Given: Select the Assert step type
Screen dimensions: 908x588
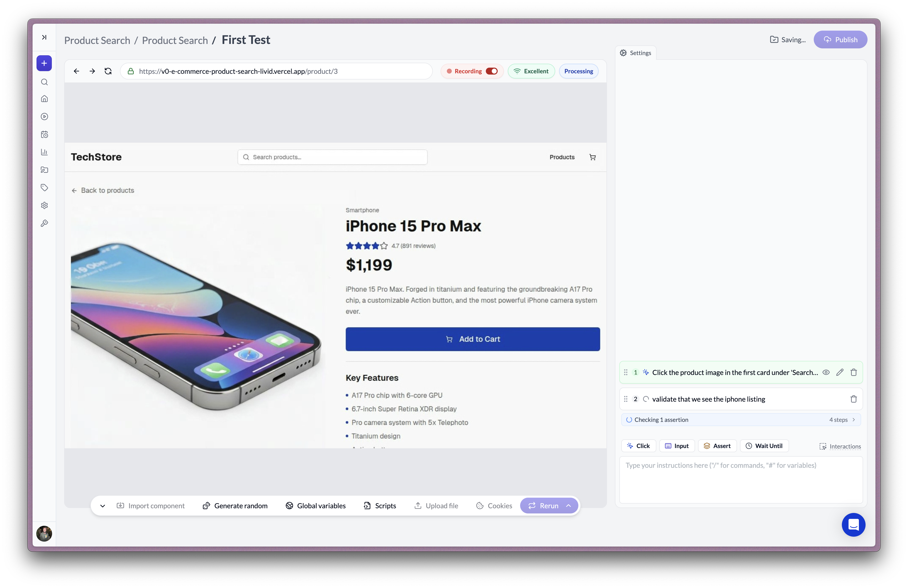Looking at the screenshot, I should [x=717, y=446].
